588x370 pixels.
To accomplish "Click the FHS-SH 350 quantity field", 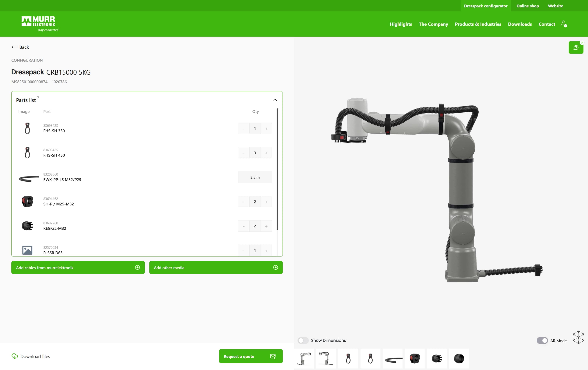I will click(255, 128).
